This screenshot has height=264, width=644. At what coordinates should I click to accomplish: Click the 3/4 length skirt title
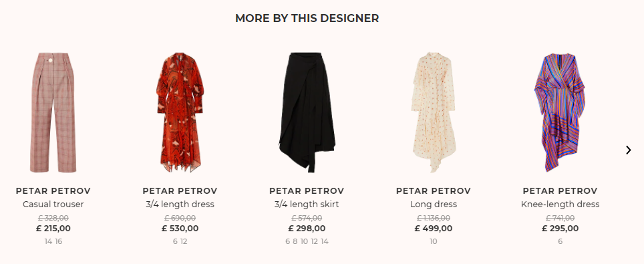point(307,205)
